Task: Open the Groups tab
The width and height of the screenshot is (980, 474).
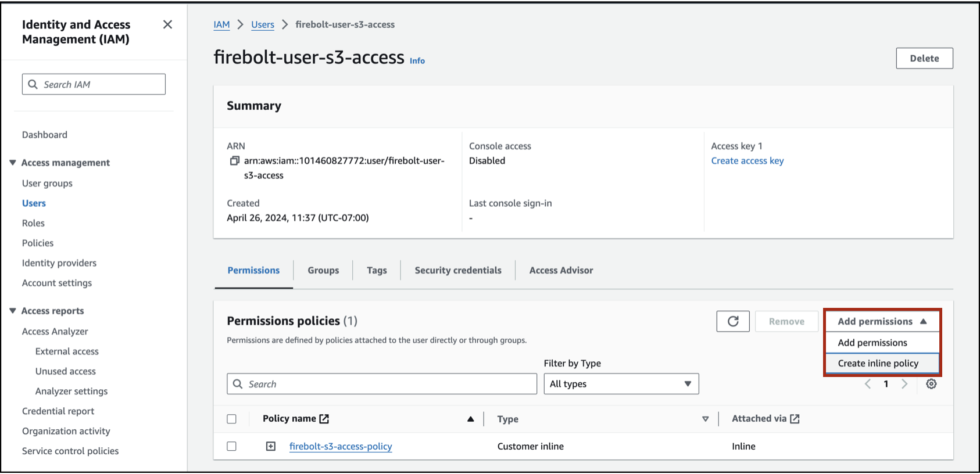Action: coord(323,270)
